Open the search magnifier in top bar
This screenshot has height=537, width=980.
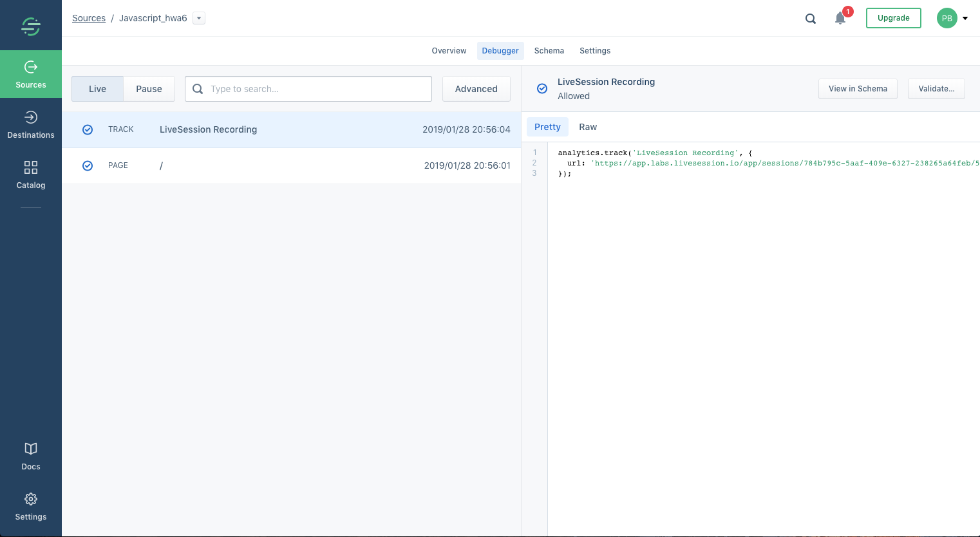click(811, 18)
